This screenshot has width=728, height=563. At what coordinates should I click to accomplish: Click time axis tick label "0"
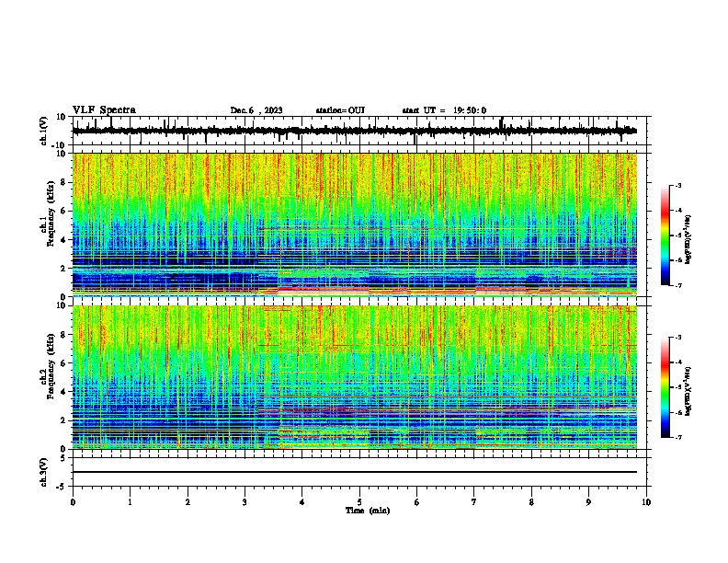[x=73, y=502]
